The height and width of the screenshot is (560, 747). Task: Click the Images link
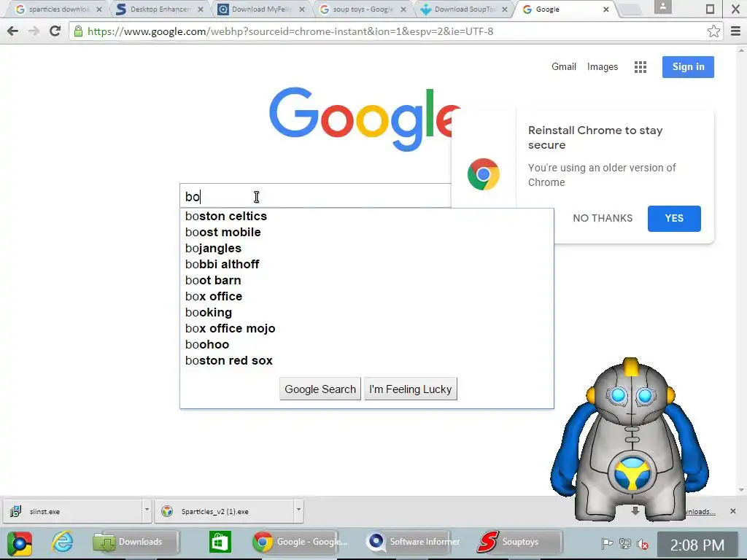click(x=602, y=66)
